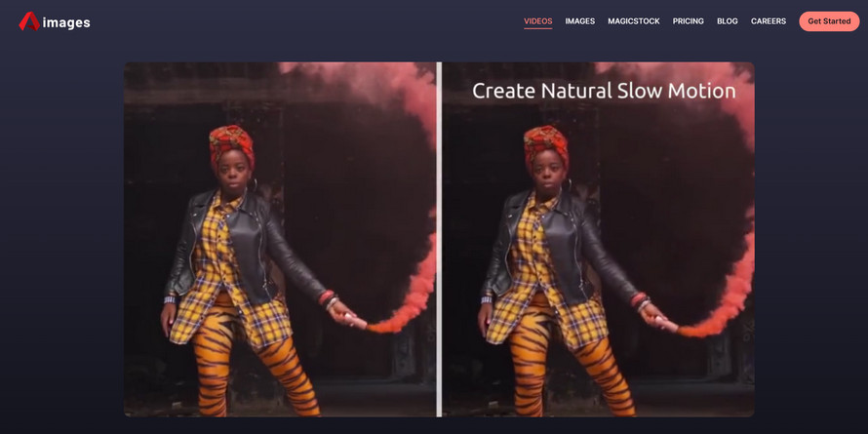
Task: Open the MAGICSTOCK menu item
Action: (x=634, y=21)
